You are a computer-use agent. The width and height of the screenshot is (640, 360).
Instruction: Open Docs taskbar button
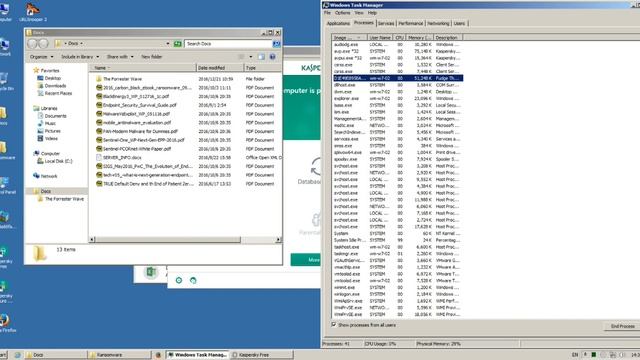click(x=56, y=355)
